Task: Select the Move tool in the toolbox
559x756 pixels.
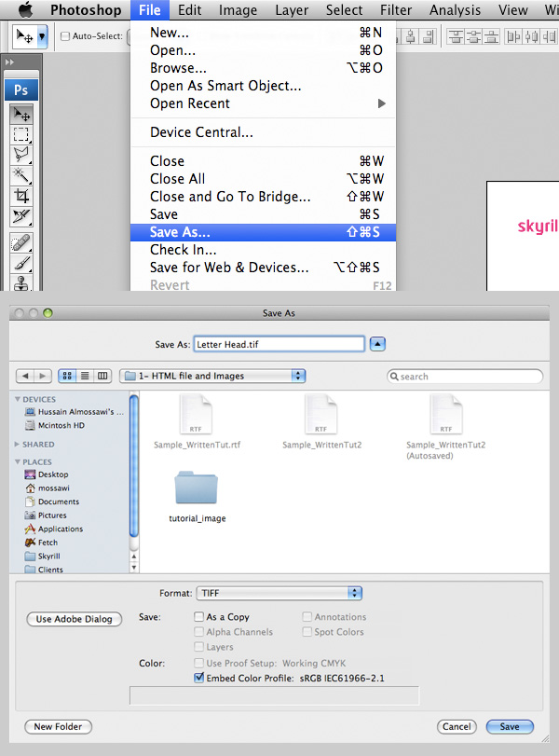Action: (21, 115)
